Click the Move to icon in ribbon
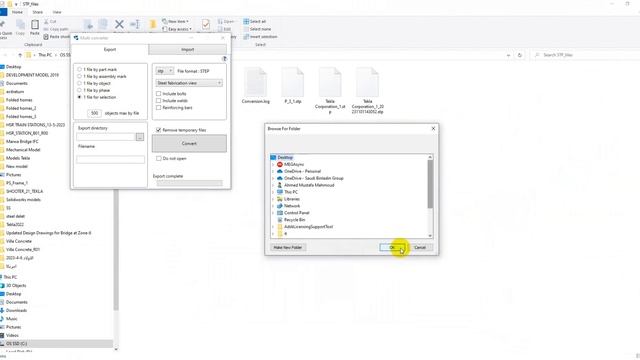Screen dimensions: 640x360 tap(88, 24)
